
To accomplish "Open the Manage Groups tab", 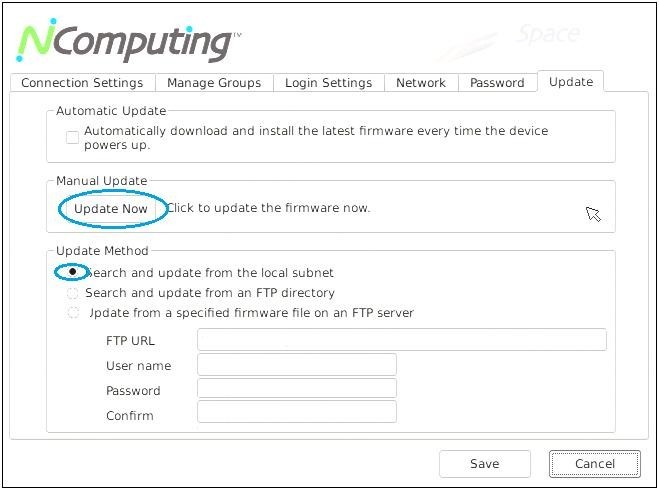I will [214, 83].
